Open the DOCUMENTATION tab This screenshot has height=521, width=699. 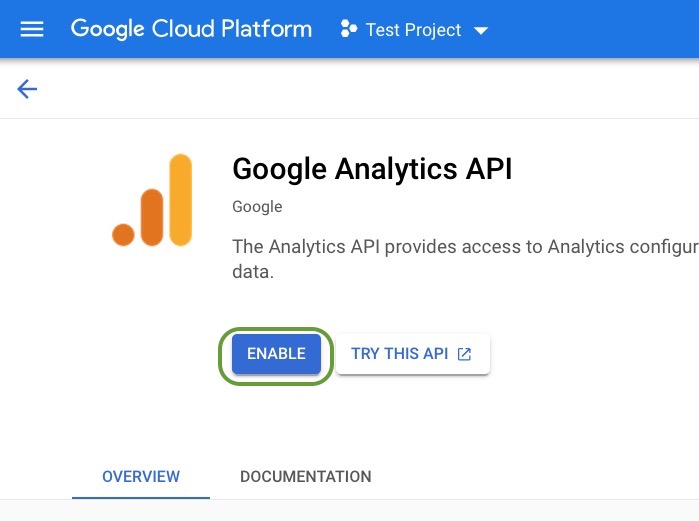305,476
